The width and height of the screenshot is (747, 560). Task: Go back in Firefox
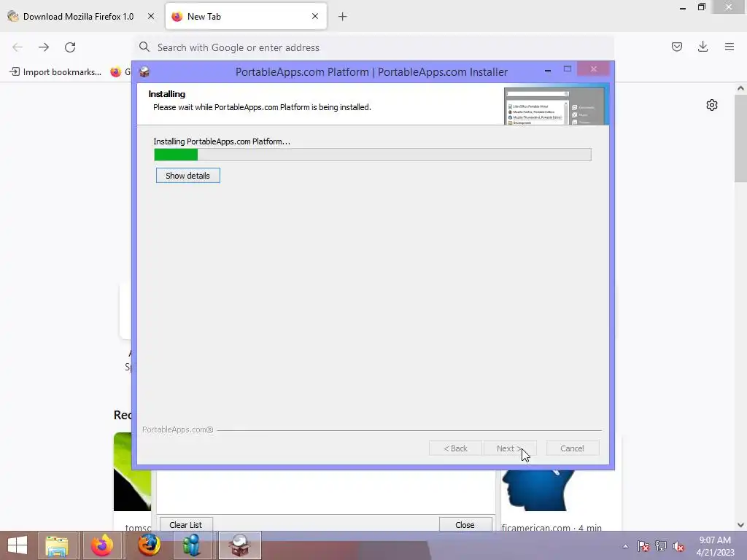tap(18, 47)
